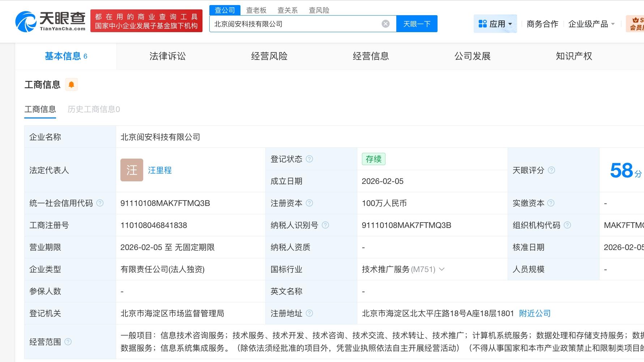Click the help icon next to 登记状态
The height and width of the screenshot is (362, 644).
pyautogui.click(x=309, y=159)
